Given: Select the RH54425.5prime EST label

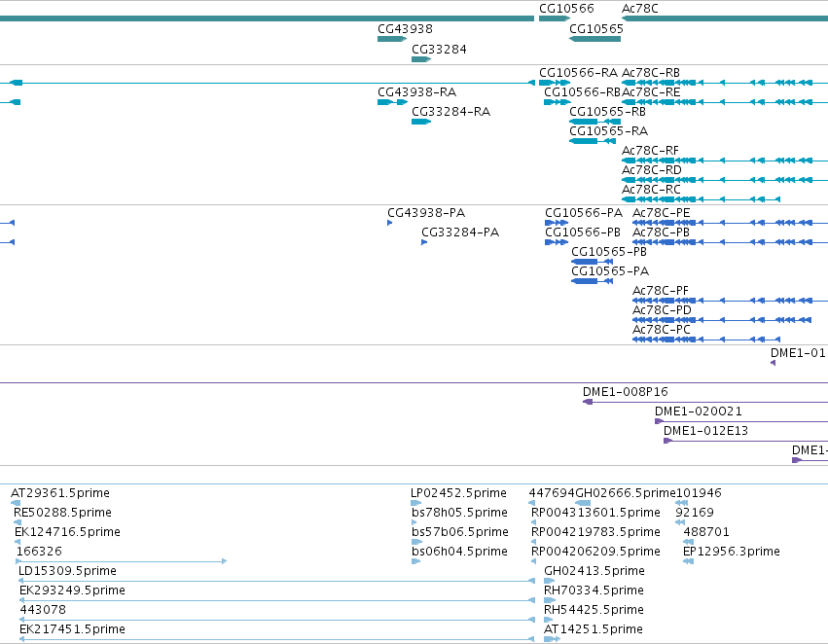Looking at the screenshot, I should tap(594, 610).
